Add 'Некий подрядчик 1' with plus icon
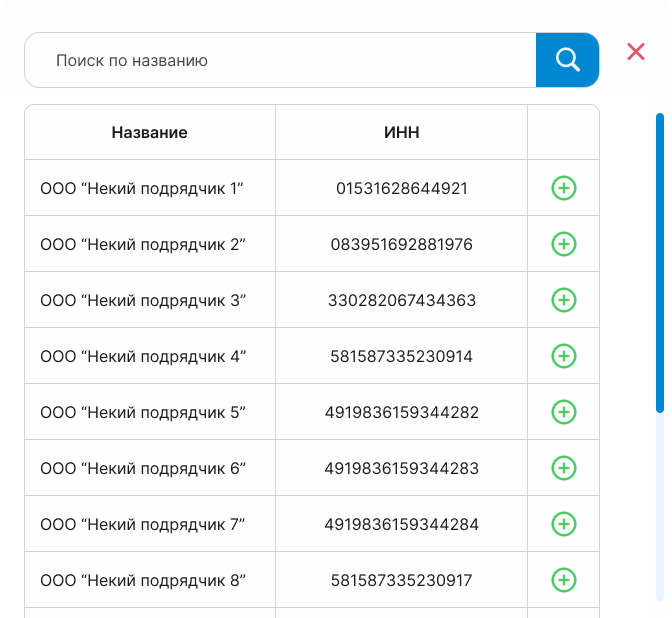The image size is (672, 618). [564, 188]
